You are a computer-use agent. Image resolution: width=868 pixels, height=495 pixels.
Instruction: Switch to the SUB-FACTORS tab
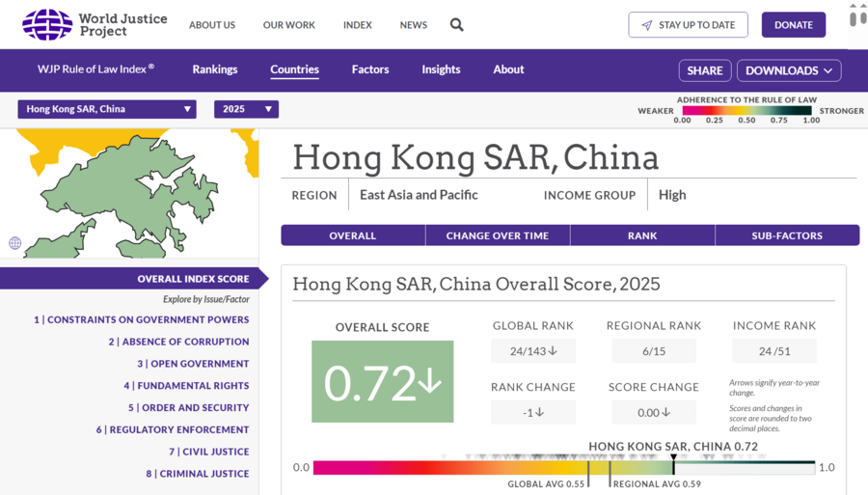point(787,235)
